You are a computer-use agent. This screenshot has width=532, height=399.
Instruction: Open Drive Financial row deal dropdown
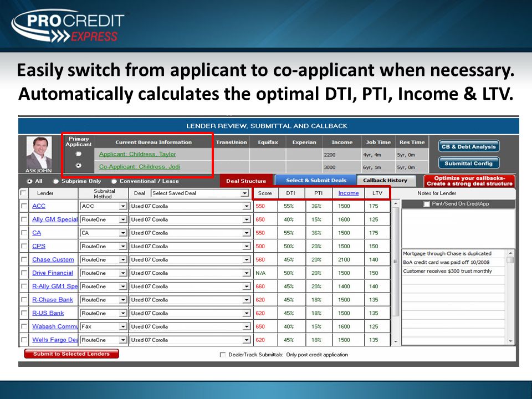pyautogui.click(x=190, y=273)
